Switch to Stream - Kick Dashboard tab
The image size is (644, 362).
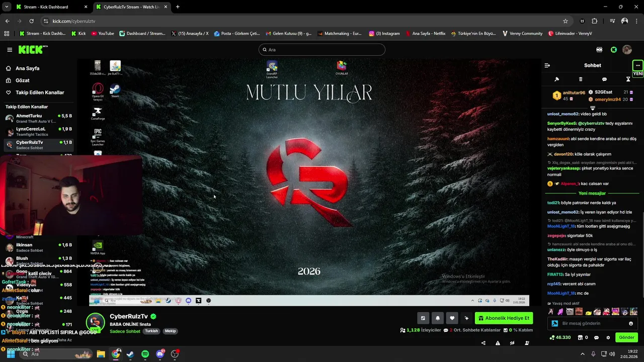[50, 7]
